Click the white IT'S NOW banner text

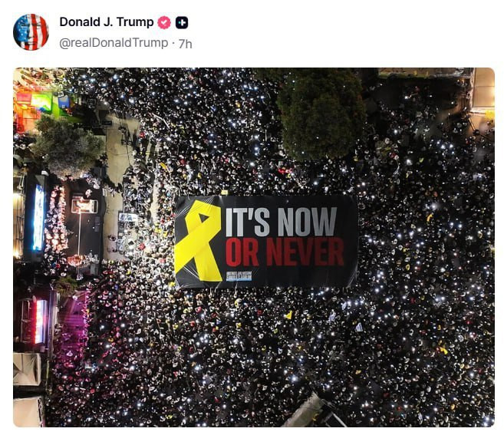(x=282, y=222)
